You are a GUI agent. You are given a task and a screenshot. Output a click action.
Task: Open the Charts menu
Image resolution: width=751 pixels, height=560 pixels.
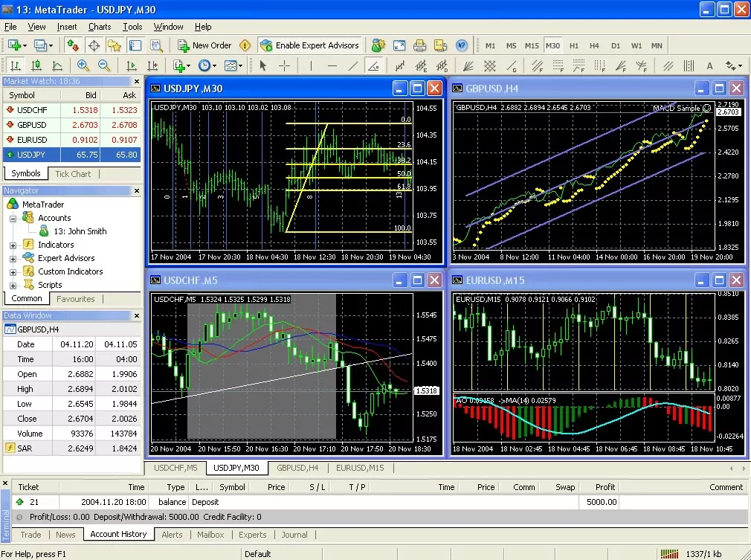[100, 27]
